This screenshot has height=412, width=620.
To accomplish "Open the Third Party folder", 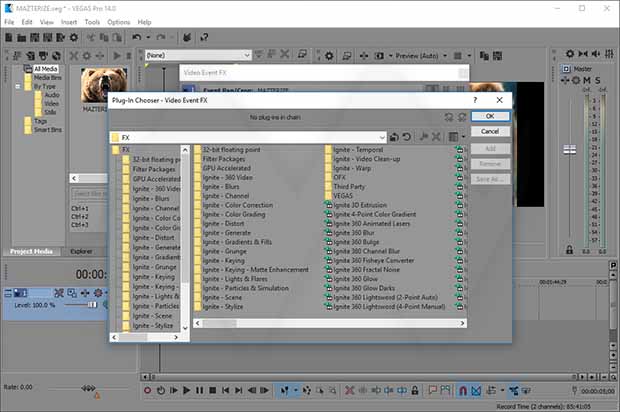I will pyautogui.click(x=349, y=187).
